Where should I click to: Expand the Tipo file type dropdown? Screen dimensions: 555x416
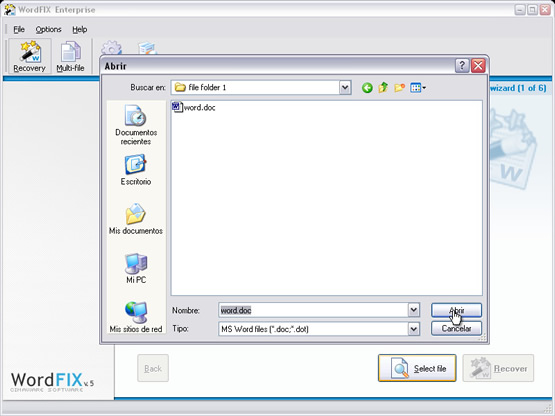pyautogui.click(x=413, y=329)
